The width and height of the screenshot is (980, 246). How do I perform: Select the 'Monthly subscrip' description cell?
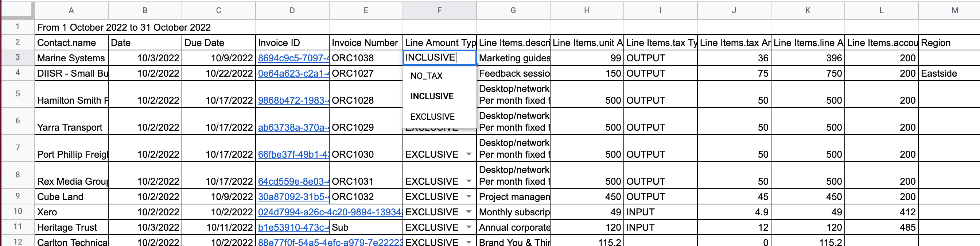513,212
